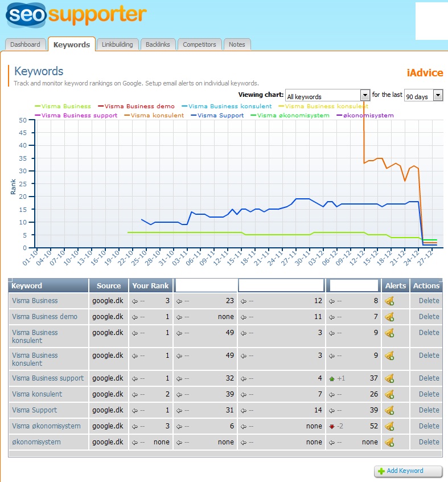Switch to the Dashboard tab

pyautogui.click(x=26, y=44)
